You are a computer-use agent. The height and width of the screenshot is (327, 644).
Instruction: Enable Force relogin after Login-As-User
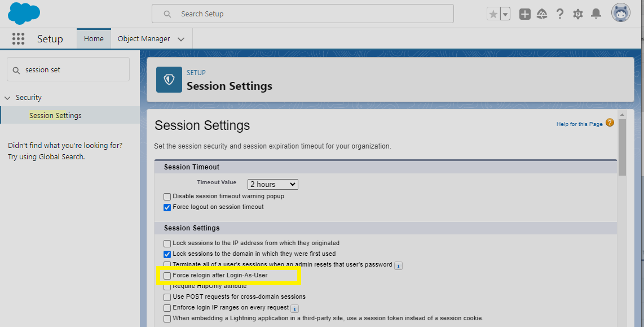[167, 276]
